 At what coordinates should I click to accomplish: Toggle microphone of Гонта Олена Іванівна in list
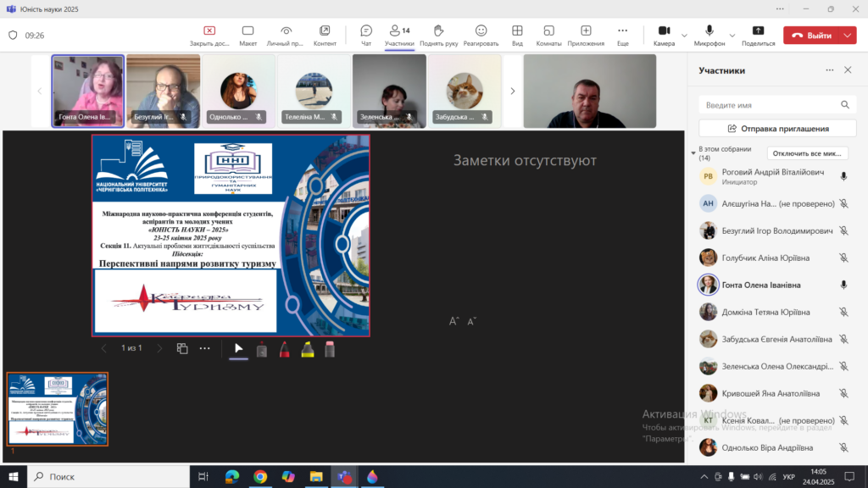point(843,286)
